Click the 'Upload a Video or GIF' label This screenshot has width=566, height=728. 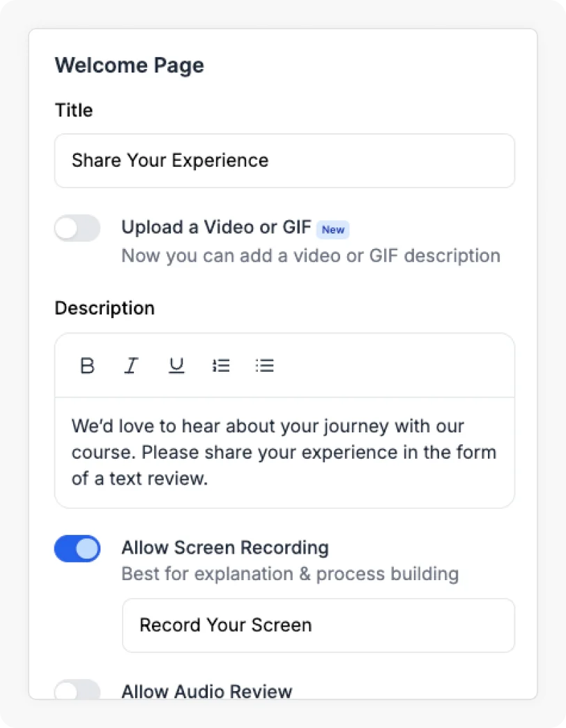(x=215, y=227)
